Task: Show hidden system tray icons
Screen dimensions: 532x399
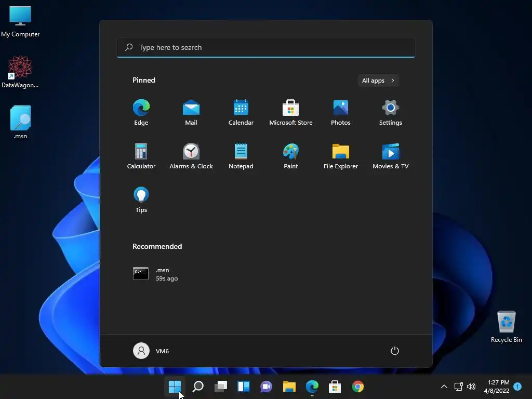Action: [444, 387]
